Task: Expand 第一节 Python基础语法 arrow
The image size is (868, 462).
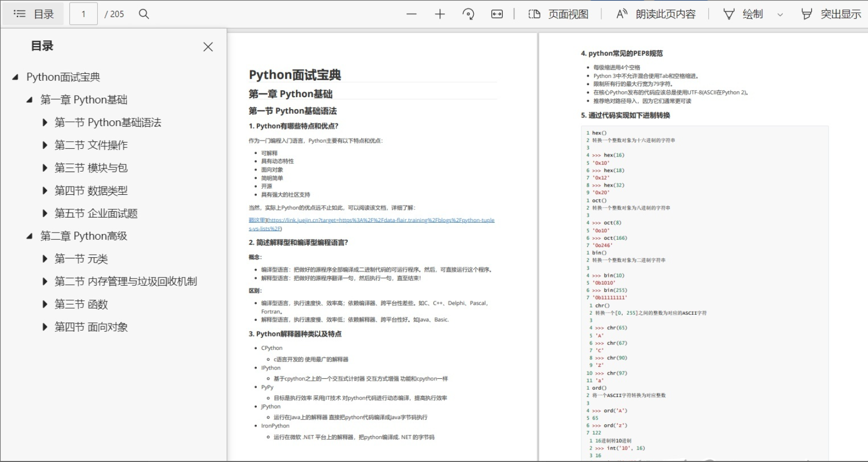Action: point(44,122)
